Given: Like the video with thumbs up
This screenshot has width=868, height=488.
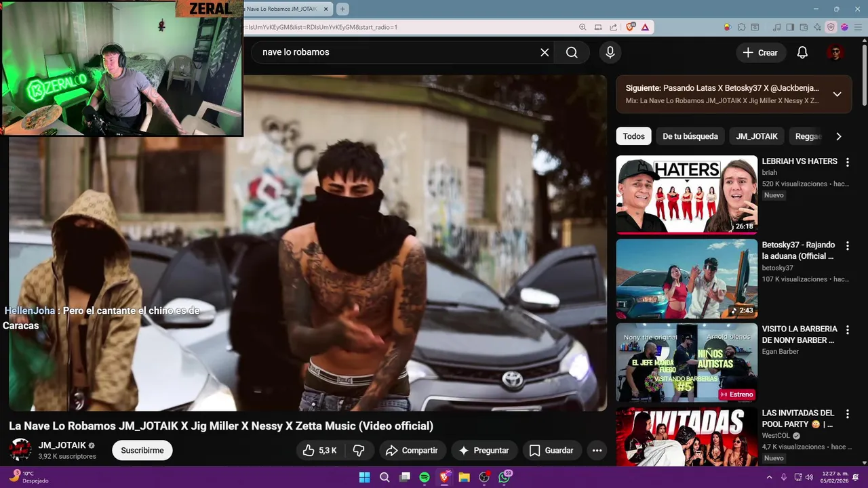Looking at the screenshot, I should (x=319, y=450).
